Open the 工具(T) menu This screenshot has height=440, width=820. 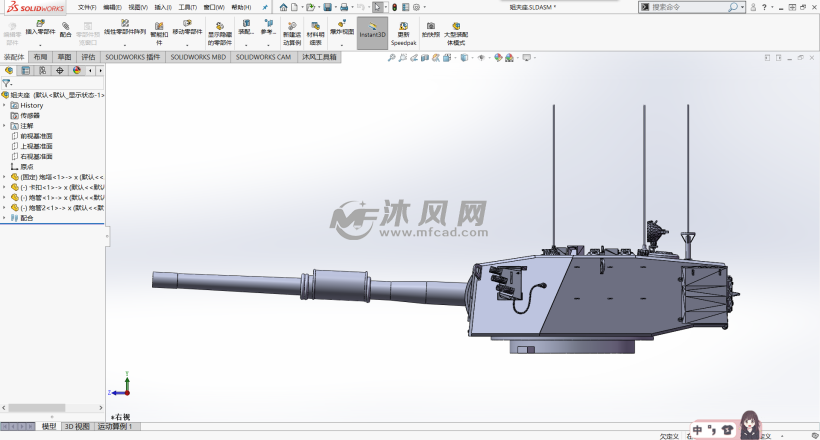coord(187,7)
